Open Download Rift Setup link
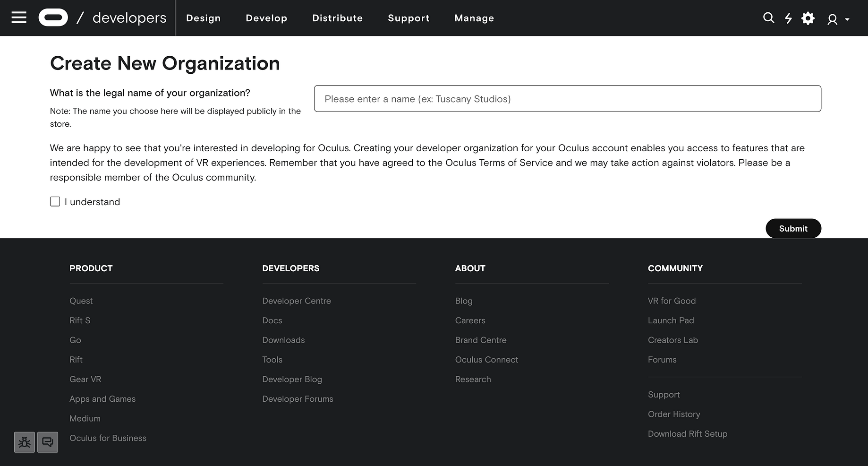This screenshot has height=466, width=868. click(x=688, y=434)
